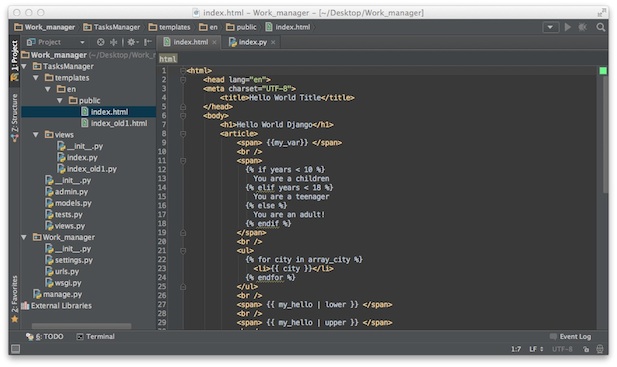Viewport: 617px width, 367px height.
Task: Click scroll from source target icon
Action: pyautogui.click(x=101, y=42)
